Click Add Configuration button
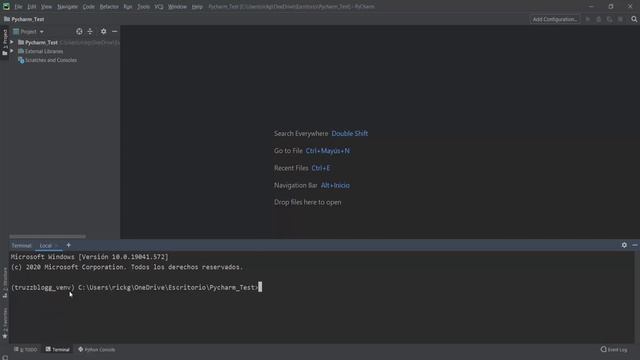640x360 pixels. coord(555,19)
